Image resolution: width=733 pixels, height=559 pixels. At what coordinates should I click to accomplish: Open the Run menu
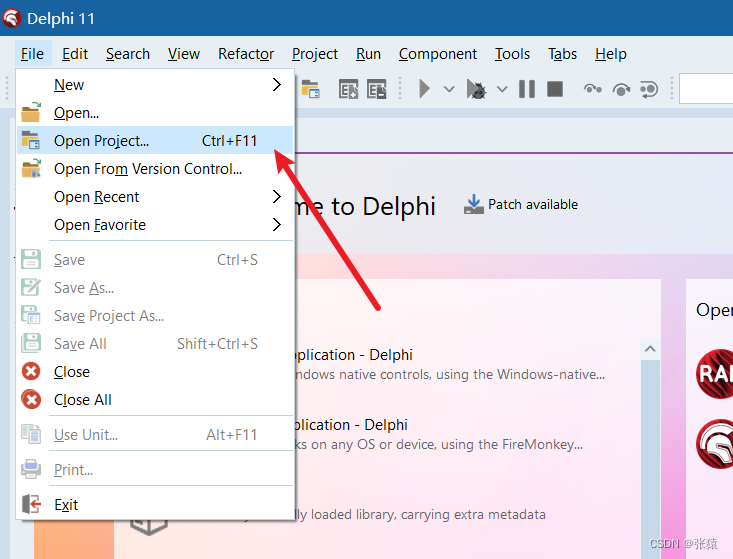368,54
